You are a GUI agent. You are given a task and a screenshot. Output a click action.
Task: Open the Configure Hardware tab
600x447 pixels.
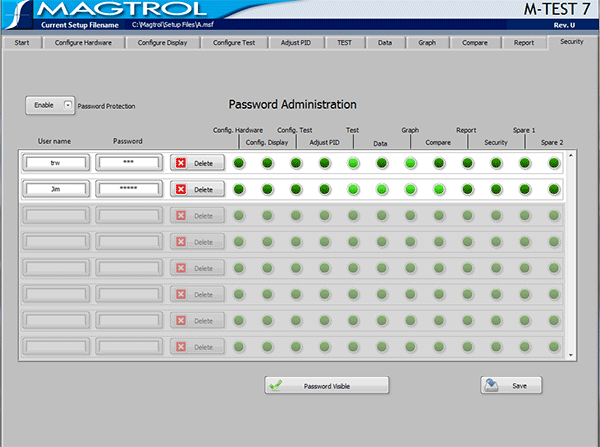(83, 42)
